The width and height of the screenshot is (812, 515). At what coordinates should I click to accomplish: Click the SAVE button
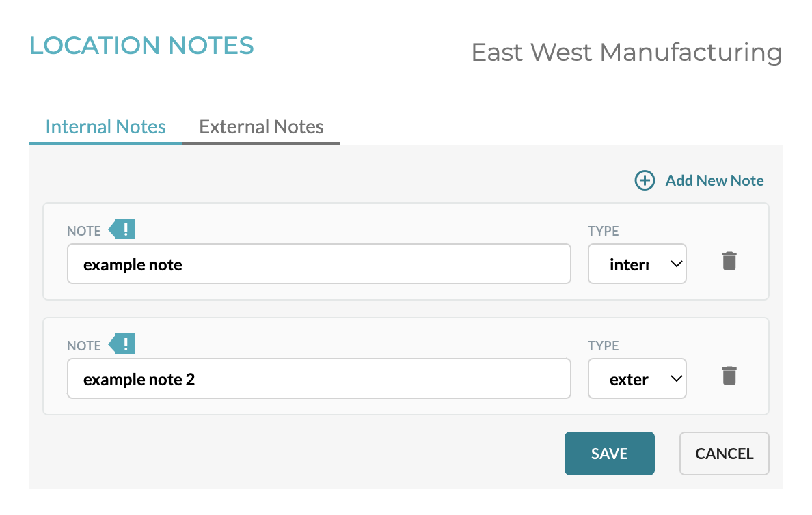tap(610, 454)
